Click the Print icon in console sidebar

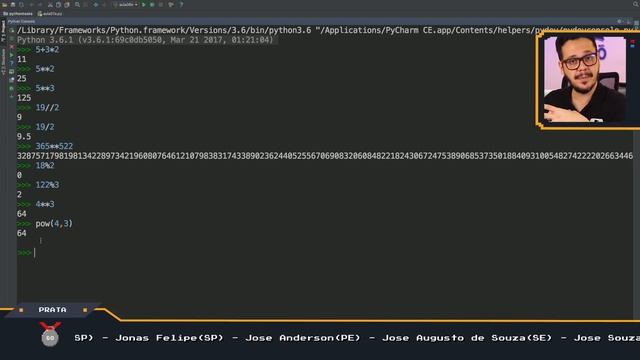click(11, 71)
